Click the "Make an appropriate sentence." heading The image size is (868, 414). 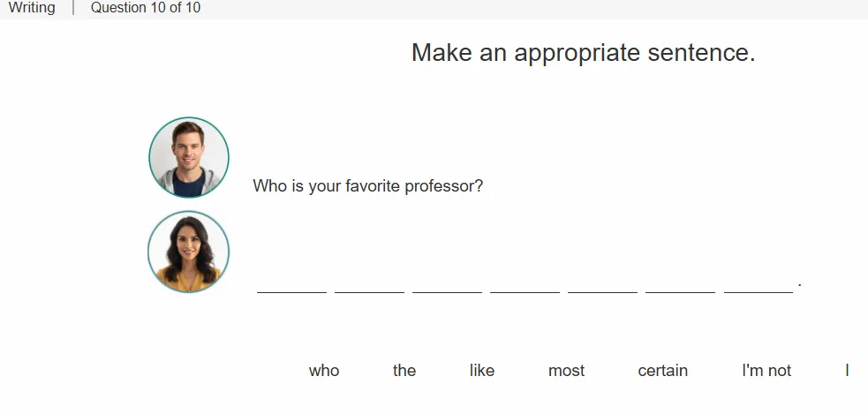[x=584, y=53]
